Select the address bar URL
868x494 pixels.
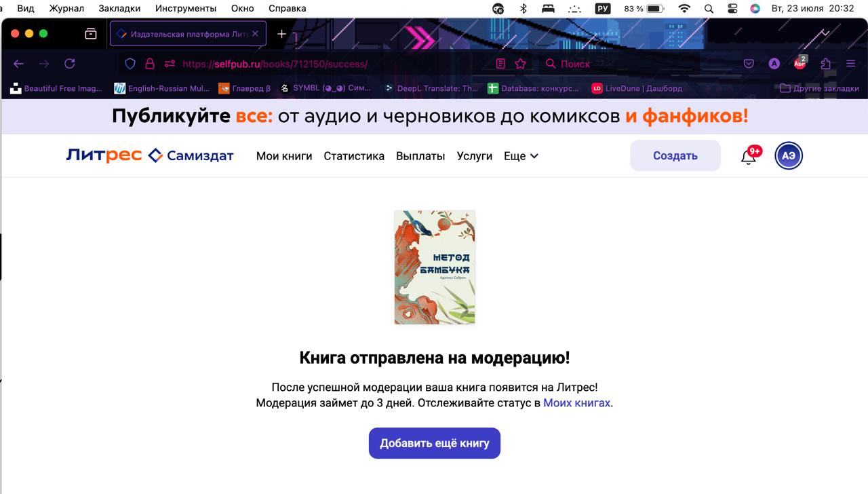[275, 64]
